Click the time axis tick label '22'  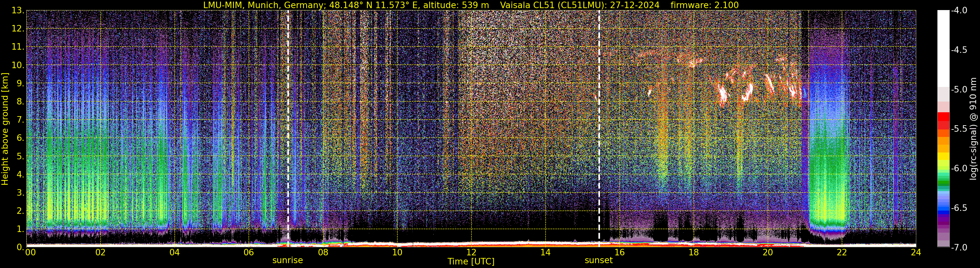pos(842,252)
